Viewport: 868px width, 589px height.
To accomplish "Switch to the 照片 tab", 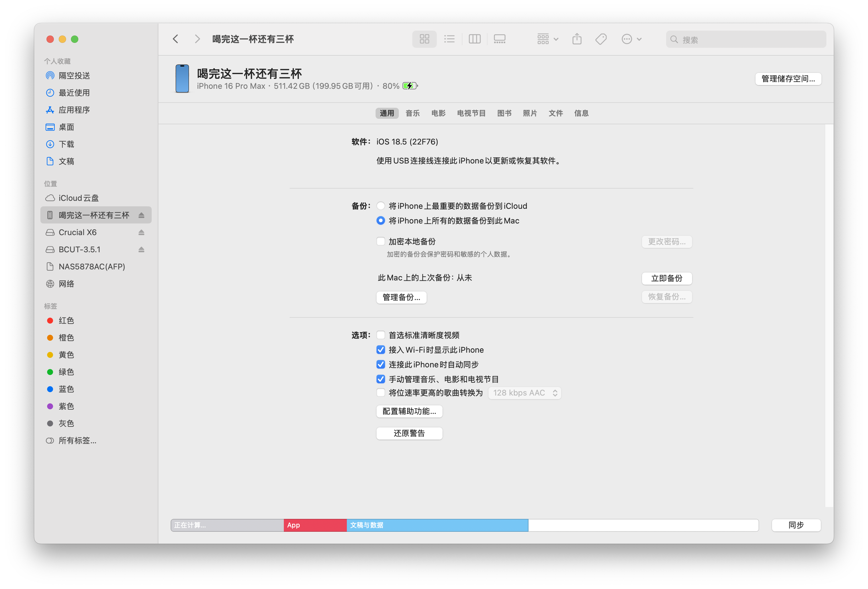I will [x=530, y=113].
